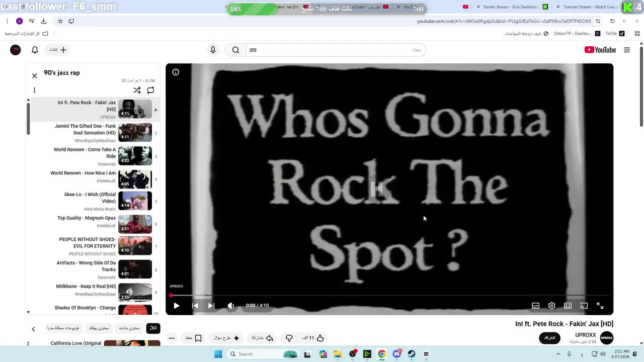Open the YouTube guide hamburger menu
Viewport: 644px width, 362px height.
[627, 50]
